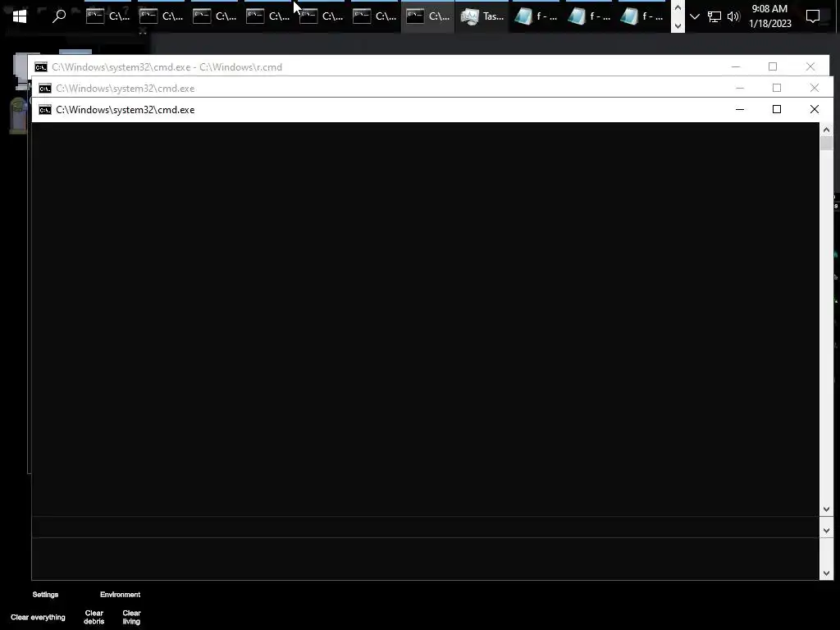
Task: Close the inactive grayed cmd.exe window
Action: coord(815,88)
